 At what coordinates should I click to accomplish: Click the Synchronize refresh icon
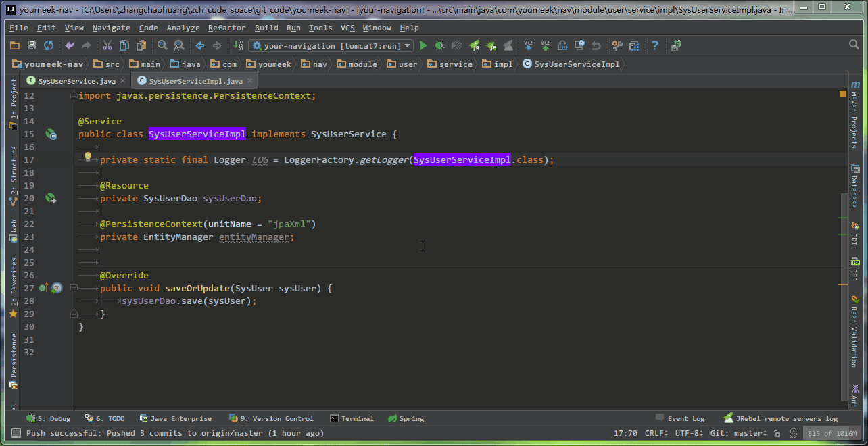point(49,45)
